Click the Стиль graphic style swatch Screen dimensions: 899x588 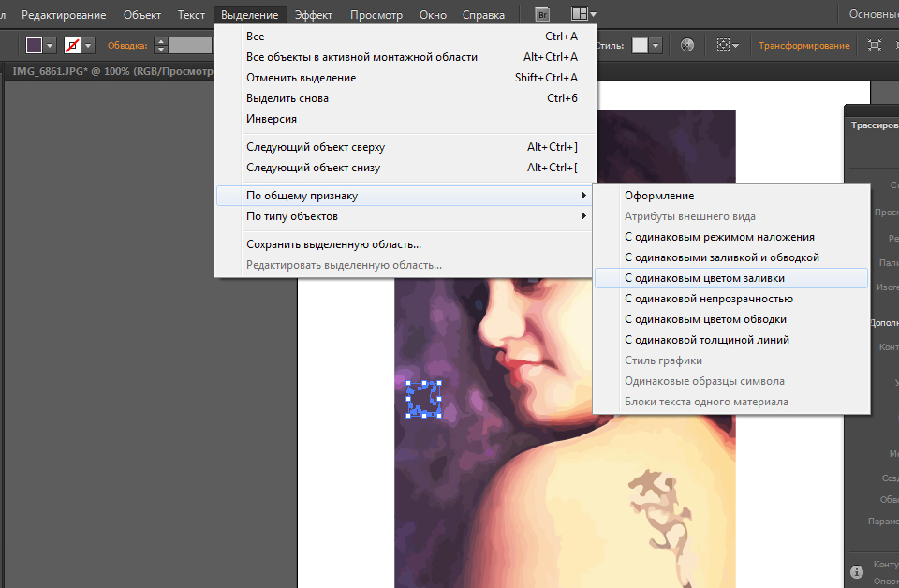[x=640, y=45]
